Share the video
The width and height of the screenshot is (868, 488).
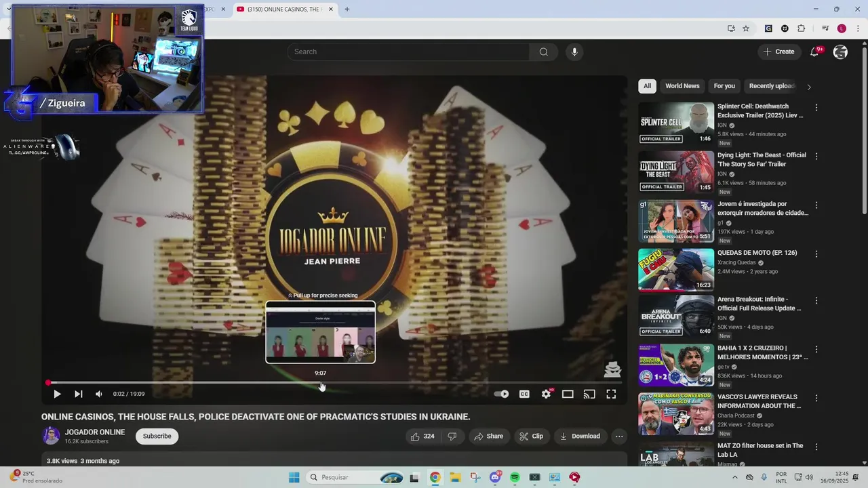pos(489,436)
